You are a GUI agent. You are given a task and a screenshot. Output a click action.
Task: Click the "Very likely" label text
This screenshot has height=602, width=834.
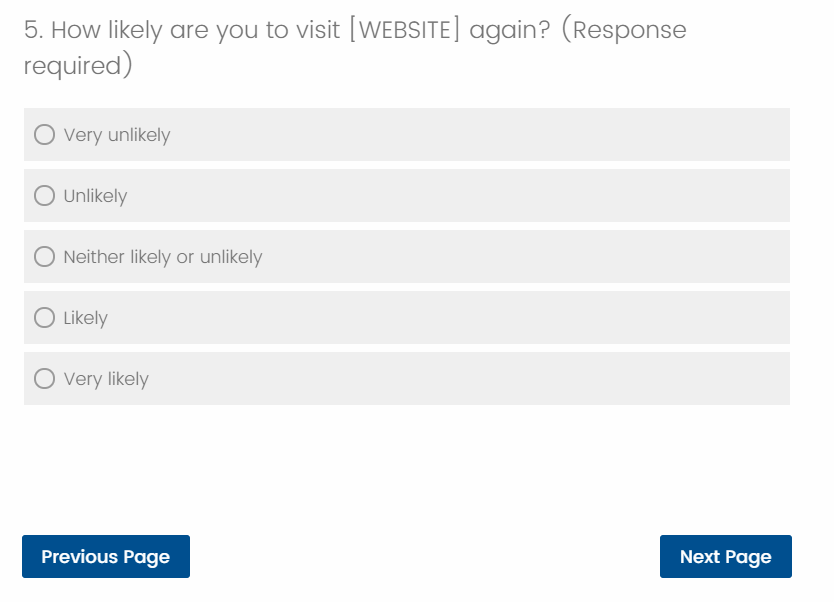[106, 379]
